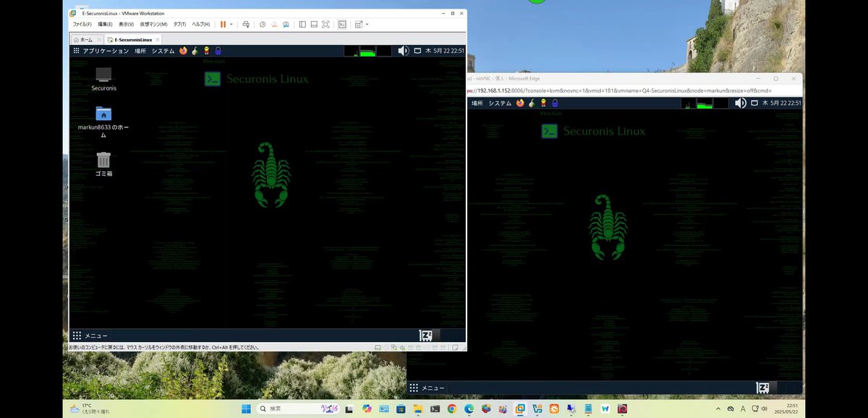The width and height of the screenshot is (868, 418).
Task: Revert to snapshot using the VMware toolbar icon
Action: click(274, 25)
